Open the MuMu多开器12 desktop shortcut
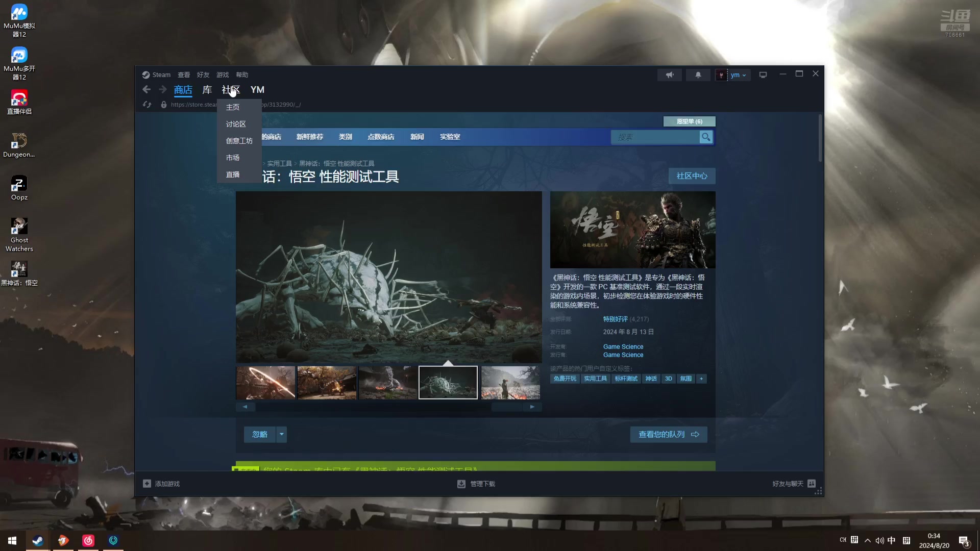Screen dimensions: 980x551 tap(19, 64)
